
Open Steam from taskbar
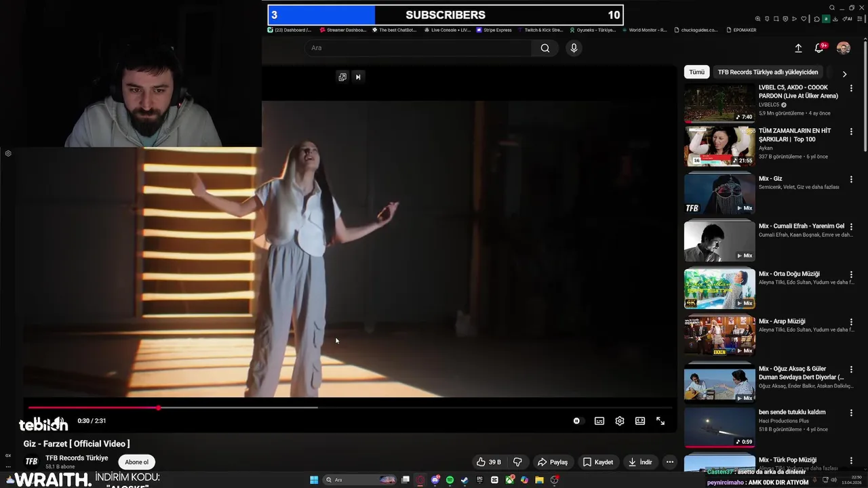click(465, 480)
